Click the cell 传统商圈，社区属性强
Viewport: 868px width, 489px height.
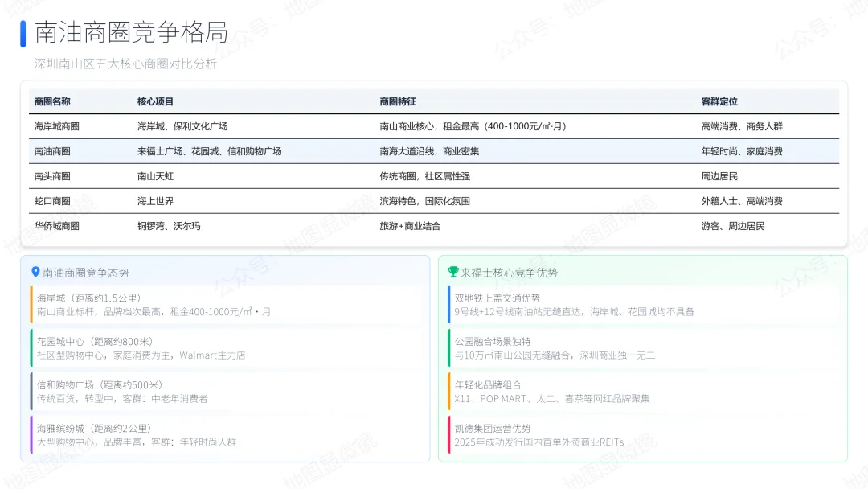click(424, 176)
